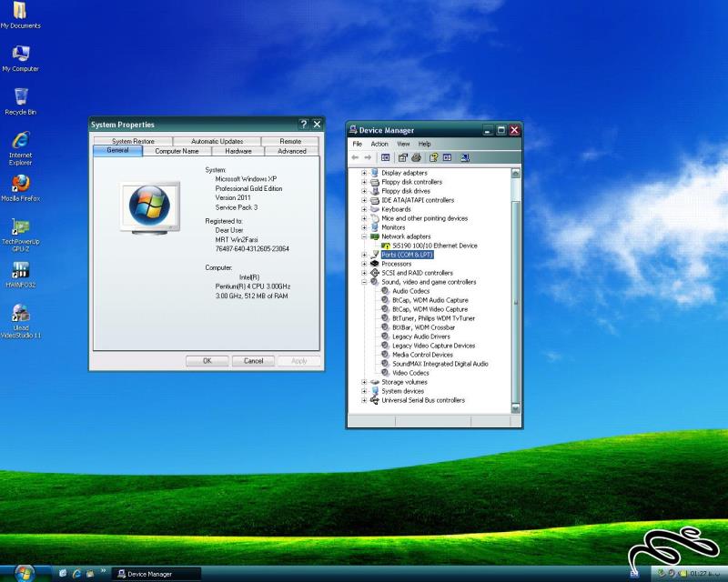728x582 pixels.
Task: Select Legacy Video Capture Devices entry
Action: 434,346
